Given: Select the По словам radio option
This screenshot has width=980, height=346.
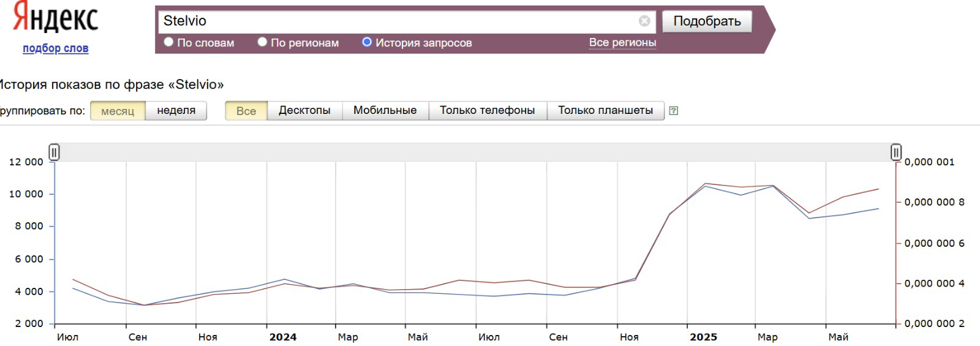Looking at the screenshot, I should 169,42.
